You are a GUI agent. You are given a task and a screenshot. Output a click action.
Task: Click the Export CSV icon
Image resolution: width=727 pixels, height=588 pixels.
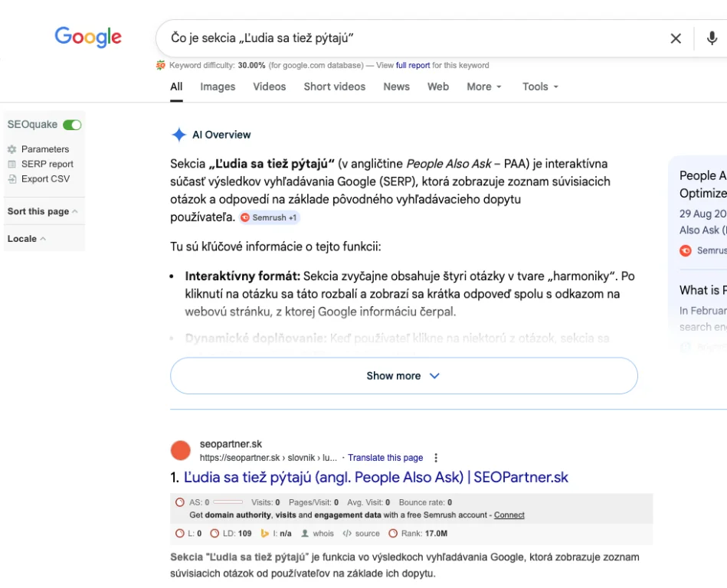click(11, 178)
